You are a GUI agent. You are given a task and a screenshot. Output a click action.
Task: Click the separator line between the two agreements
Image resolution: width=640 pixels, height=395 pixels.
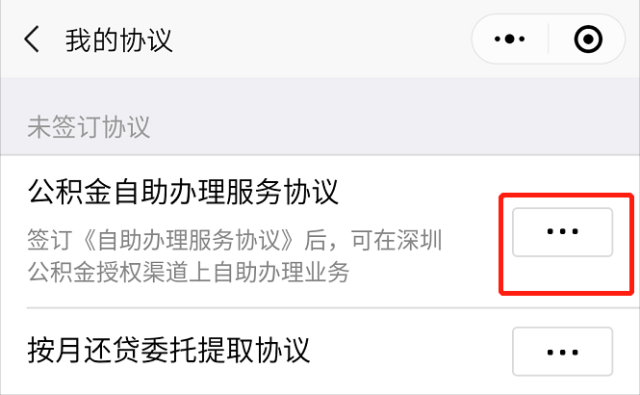click(333, 308)
